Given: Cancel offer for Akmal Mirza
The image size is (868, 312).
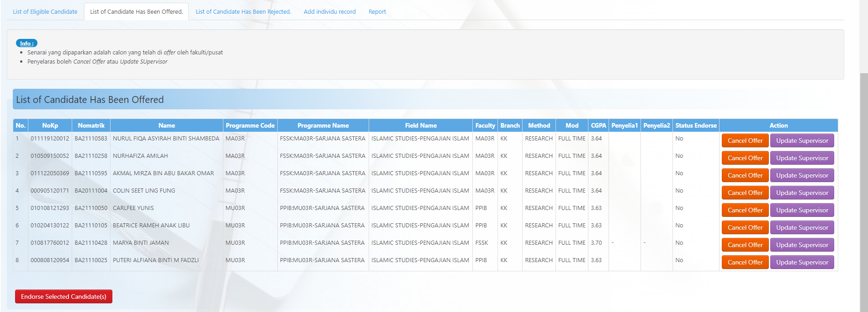Looking at the screenshot, I should [x=745, y=176].
